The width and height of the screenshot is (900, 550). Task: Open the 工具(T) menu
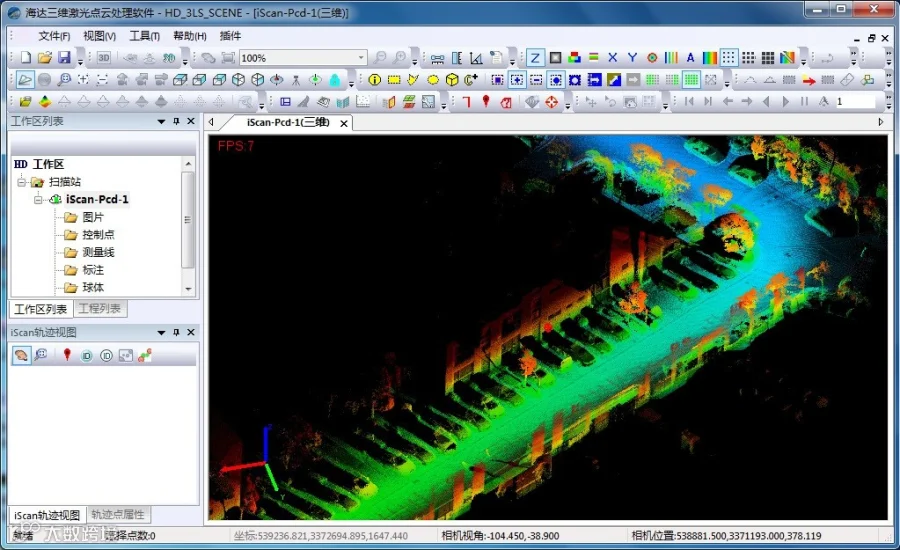click(144, 36)
